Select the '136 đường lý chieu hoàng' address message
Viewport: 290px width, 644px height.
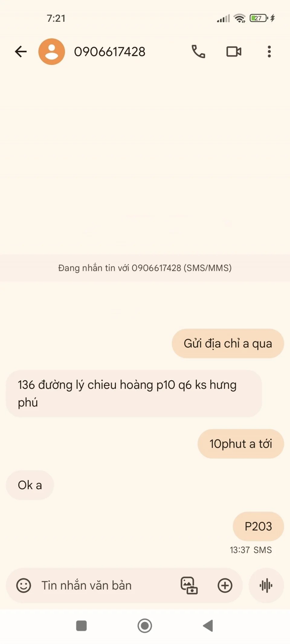point(134,394)
